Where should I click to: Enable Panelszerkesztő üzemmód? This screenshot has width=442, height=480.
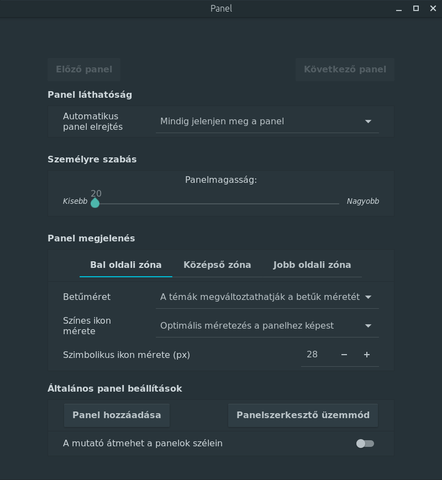tap(303, 415)
